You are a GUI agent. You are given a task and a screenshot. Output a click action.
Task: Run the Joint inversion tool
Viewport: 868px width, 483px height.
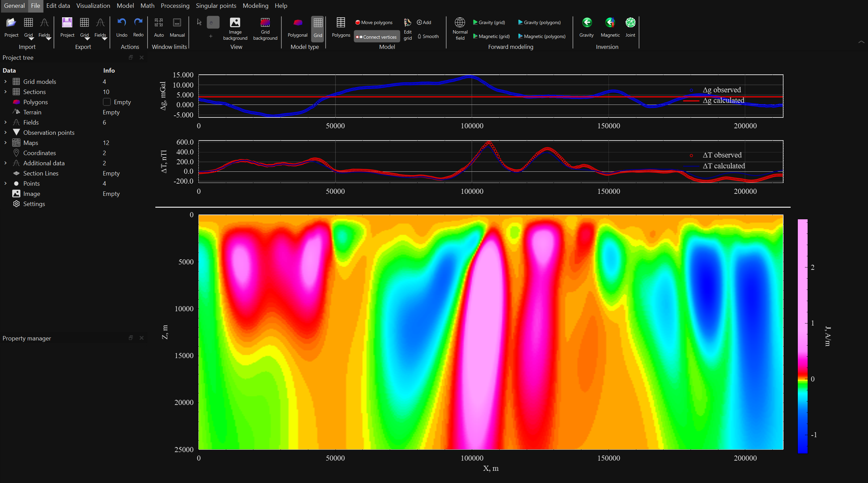[x=630, y=27]
